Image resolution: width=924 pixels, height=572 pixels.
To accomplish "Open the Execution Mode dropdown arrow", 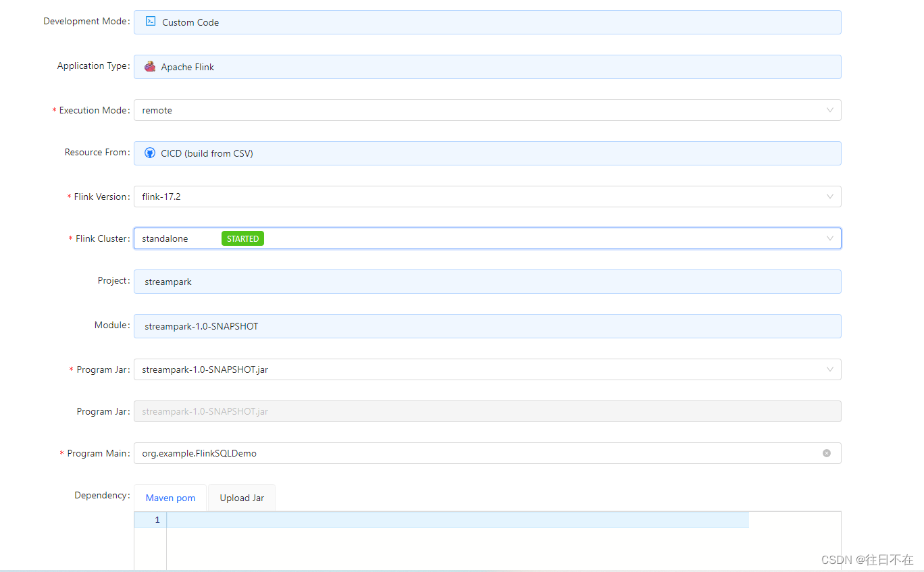I will point(830,110).
